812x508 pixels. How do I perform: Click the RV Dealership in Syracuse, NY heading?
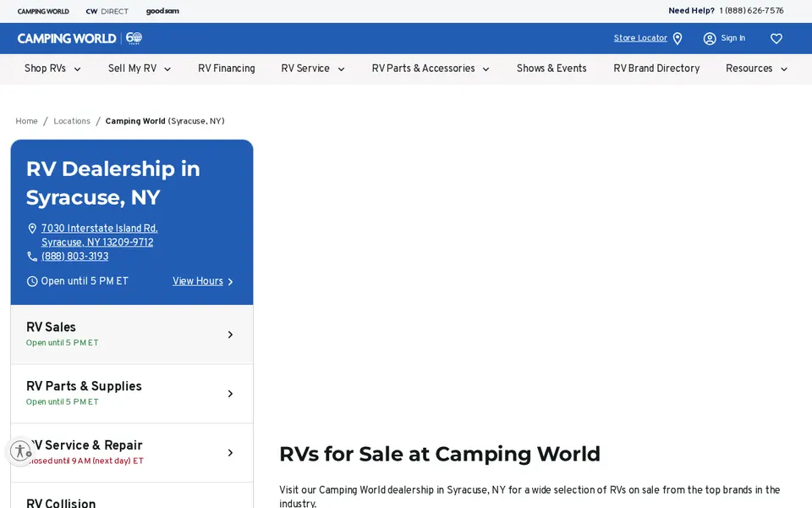click(x=112, y=183)
